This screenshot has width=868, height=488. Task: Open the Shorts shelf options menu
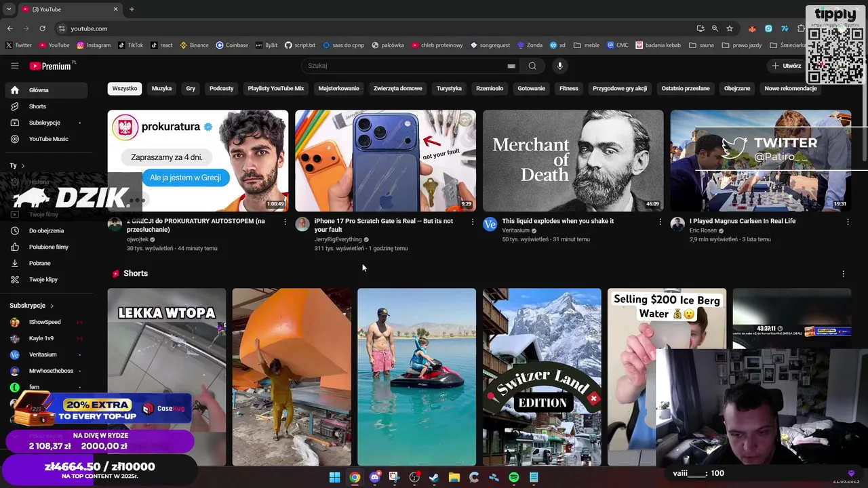844,274
